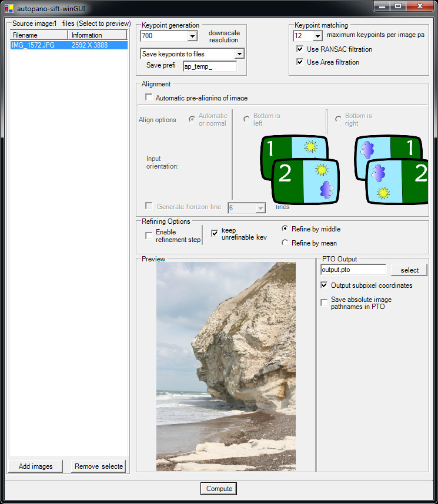Choose Bottom is right align option
The width and height of the screenshot is (438, 504).
point(338,119)
